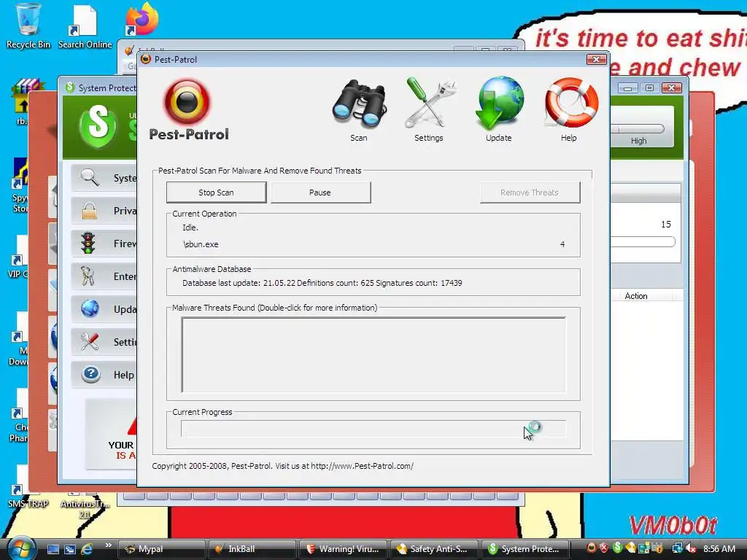Viewport: 747px width, 560px height.
Task: Close the Pest-Patrol window
Action: (x=596, y=59)
